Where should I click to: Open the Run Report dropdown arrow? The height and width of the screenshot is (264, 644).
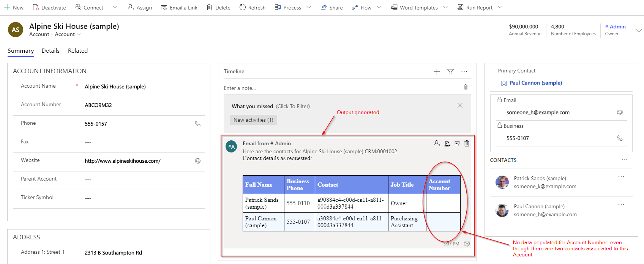click(x=500, y=8)
